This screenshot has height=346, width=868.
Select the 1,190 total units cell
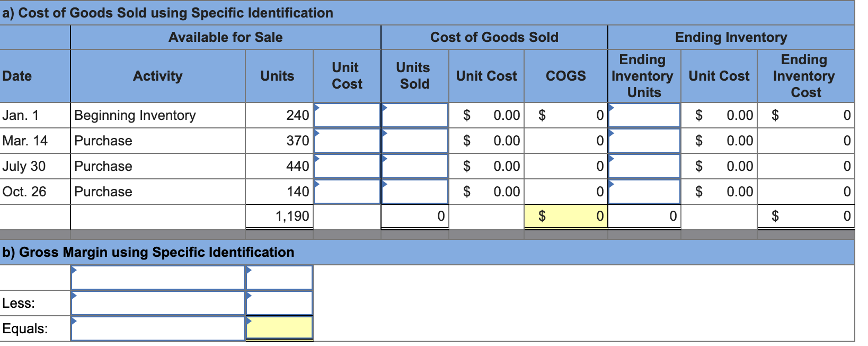tap(279, 217)
